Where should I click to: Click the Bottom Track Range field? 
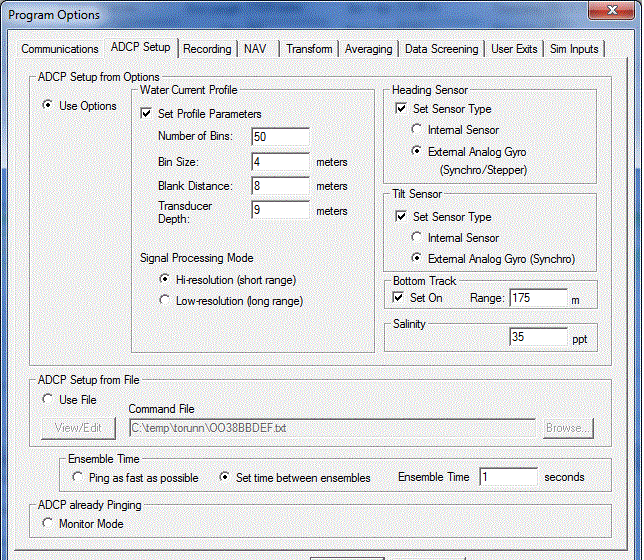(538, 298)
